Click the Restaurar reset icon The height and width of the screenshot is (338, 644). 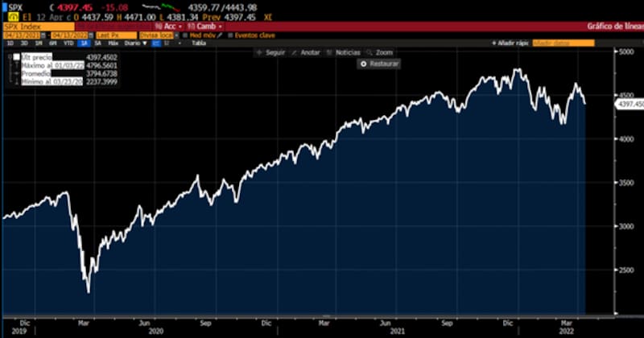[364, 63]
